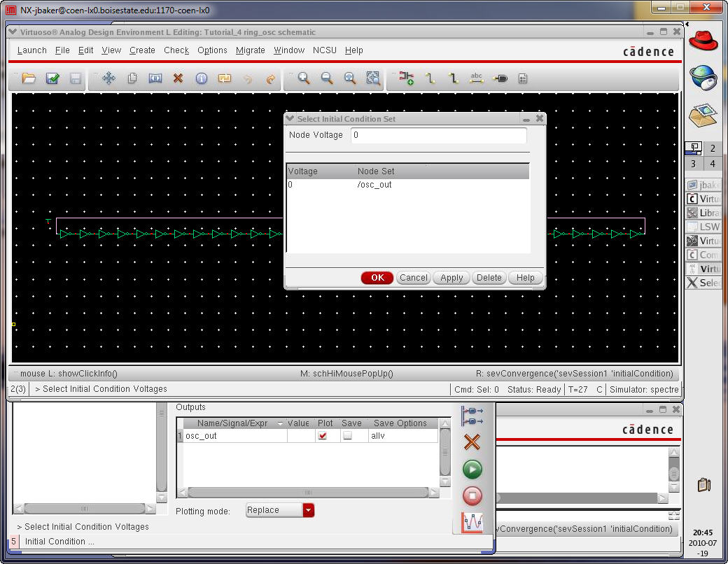Select the Create Wire Name (abc) tool
This screenshot has height=564, width=728.
477,78
